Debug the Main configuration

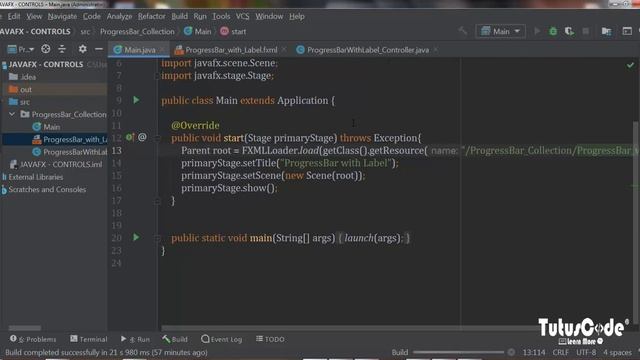tap(553, 31)
